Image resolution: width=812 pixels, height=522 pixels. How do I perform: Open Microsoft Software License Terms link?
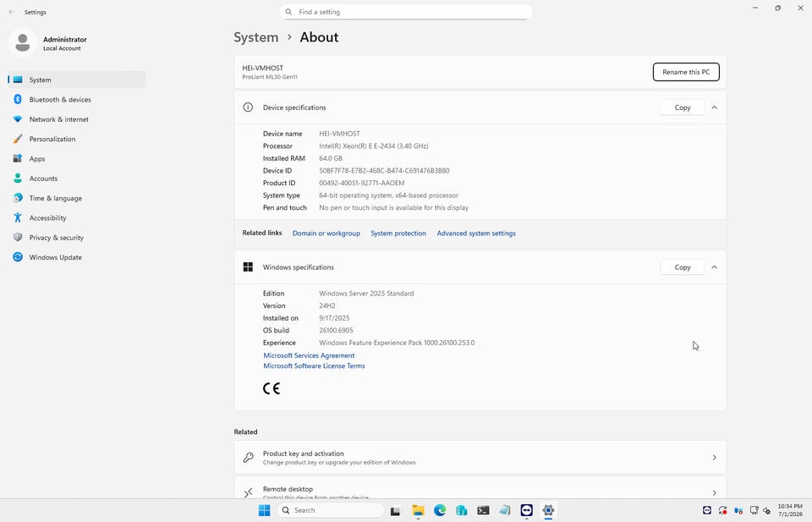pyautogui.click(x=314, y=365)
